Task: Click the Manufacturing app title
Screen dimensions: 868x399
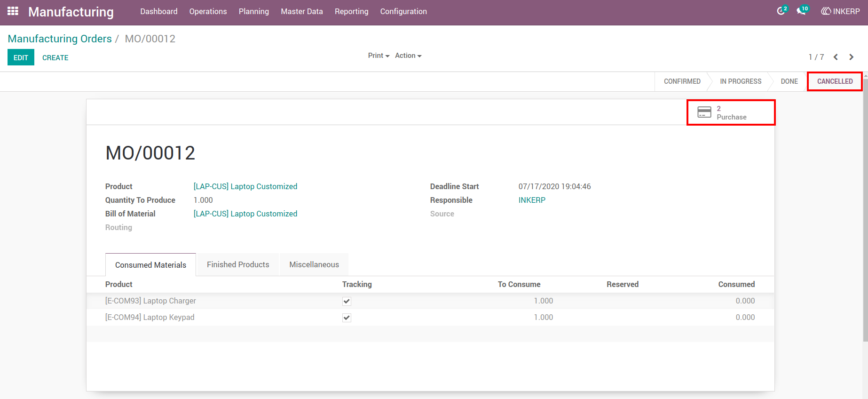Action: click(x=71, y=12)
